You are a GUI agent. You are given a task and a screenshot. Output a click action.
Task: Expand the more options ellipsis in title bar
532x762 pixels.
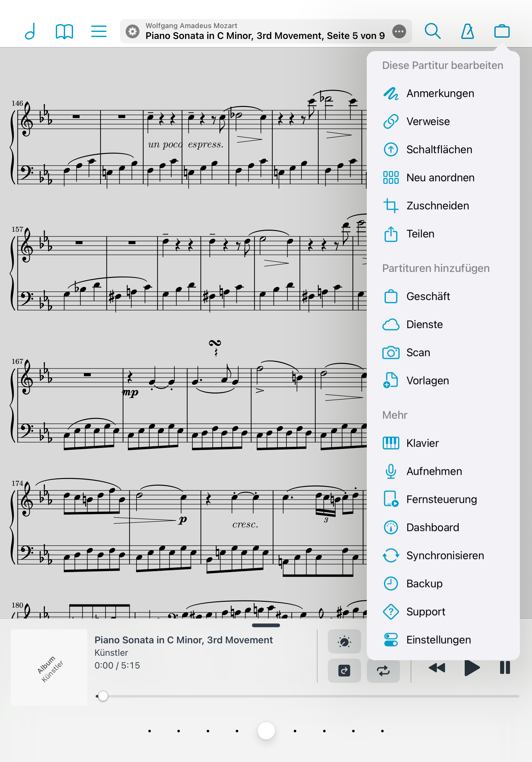pyautogui.click(x=399, y=32)
